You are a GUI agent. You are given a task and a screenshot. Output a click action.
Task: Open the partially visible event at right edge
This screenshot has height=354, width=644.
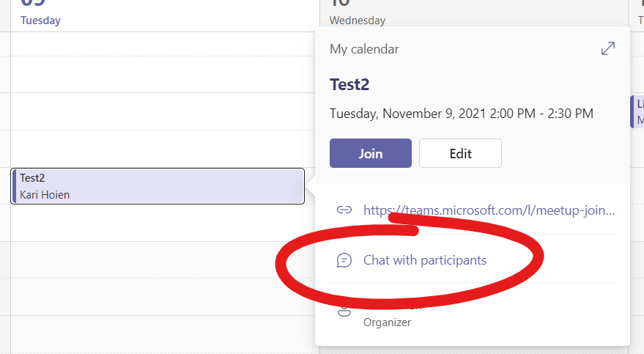(x=637, y=111)
